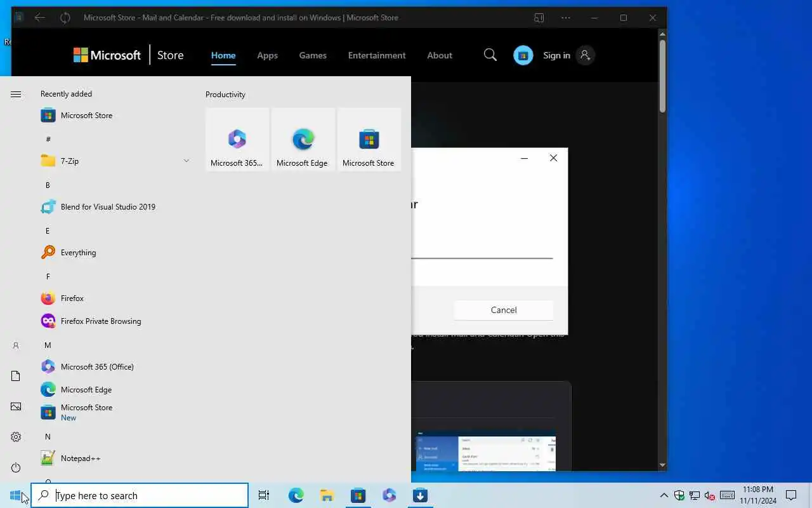Click the round Store app badge icon
The image size is (812, 508).
point(523,55)
